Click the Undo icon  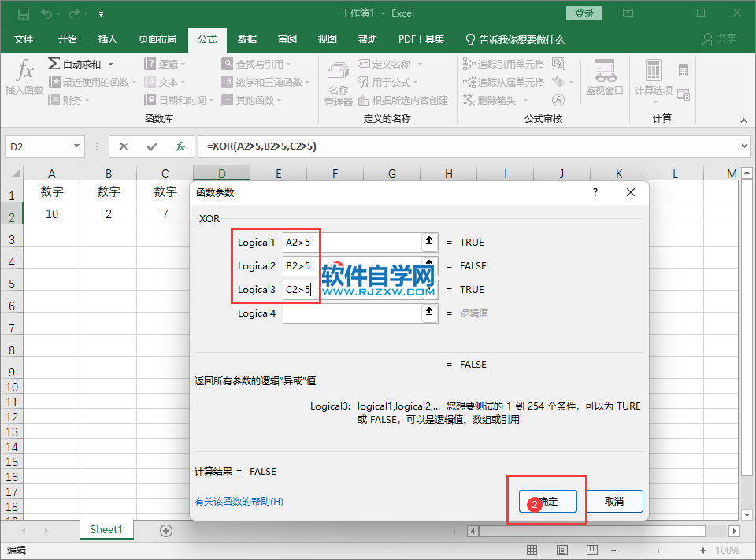coord(46,13)
